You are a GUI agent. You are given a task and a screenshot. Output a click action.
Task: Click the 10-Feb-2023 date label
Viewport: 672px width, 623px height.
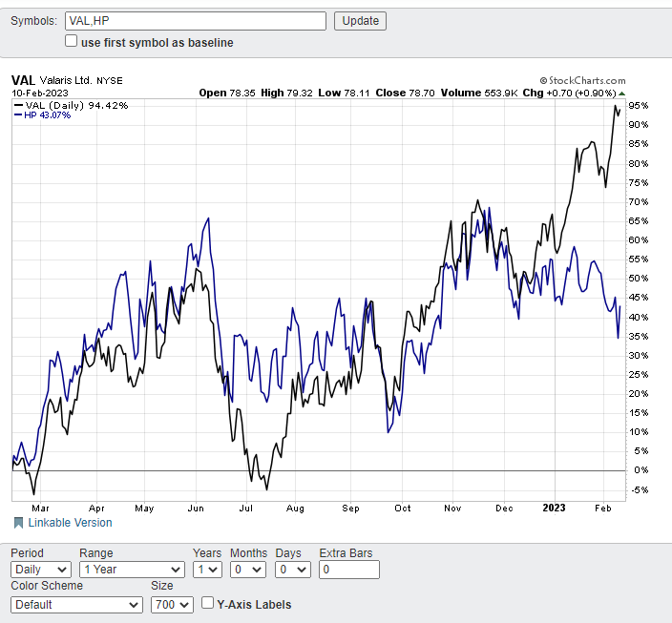tap(40, 93)
